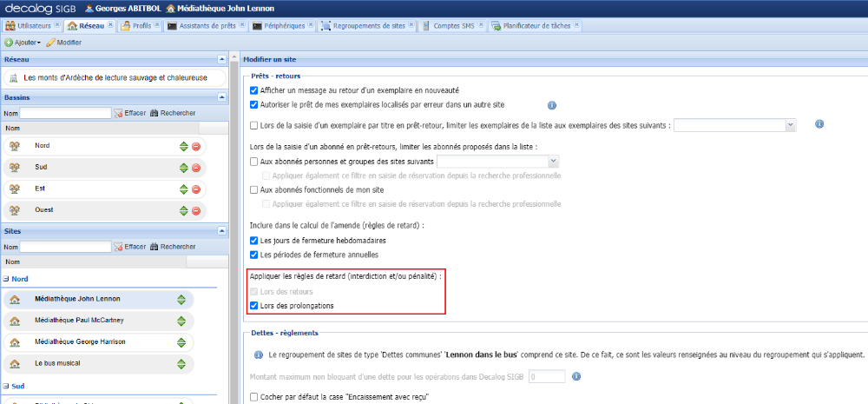Click reorder arrows for Médiathèque Paul McCartney
This screenshot has width=868, height=404.
click(181, 321)
